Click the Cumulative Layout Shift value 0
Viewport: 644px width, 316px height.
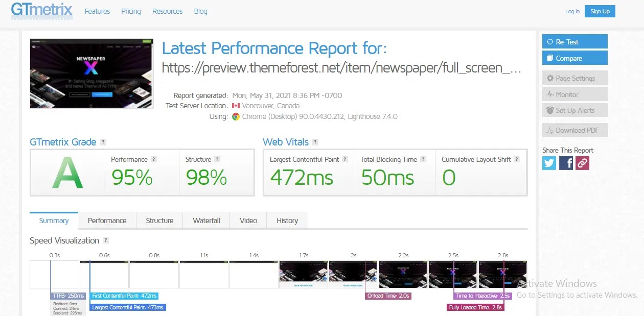[x=449, y=178]
